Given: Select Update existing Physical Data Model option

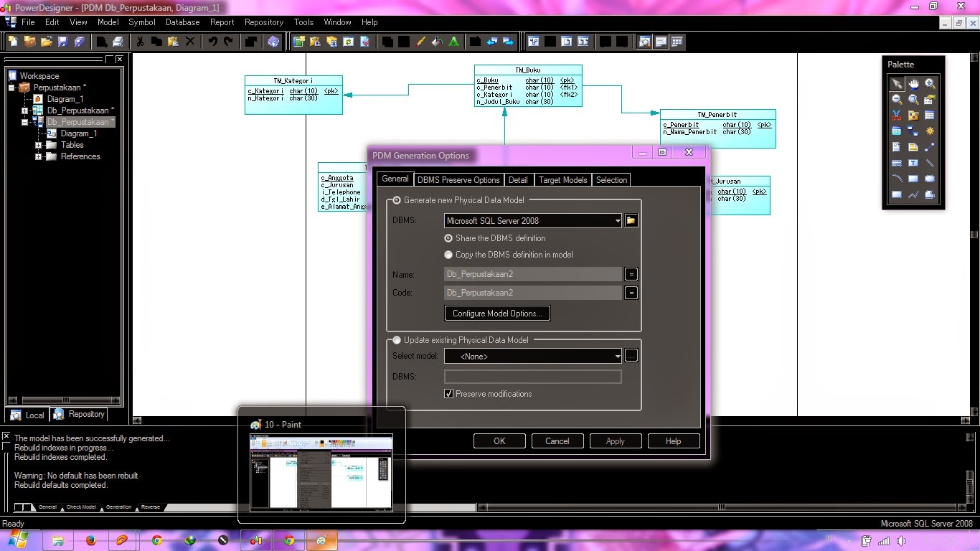Looking at the screenshot, I should pyautogui.click(x=396, y=339).
